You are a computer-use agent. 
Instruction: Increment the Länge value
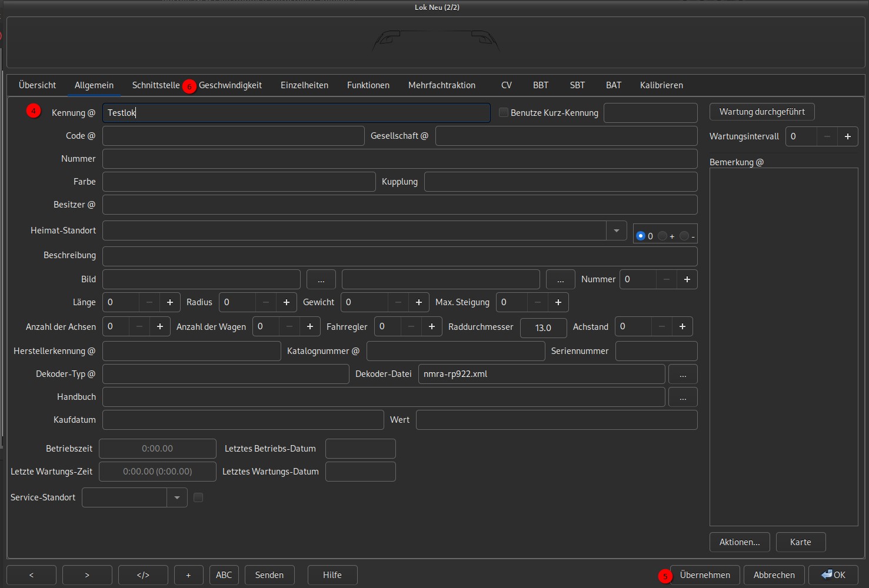[x=170, y=302]
